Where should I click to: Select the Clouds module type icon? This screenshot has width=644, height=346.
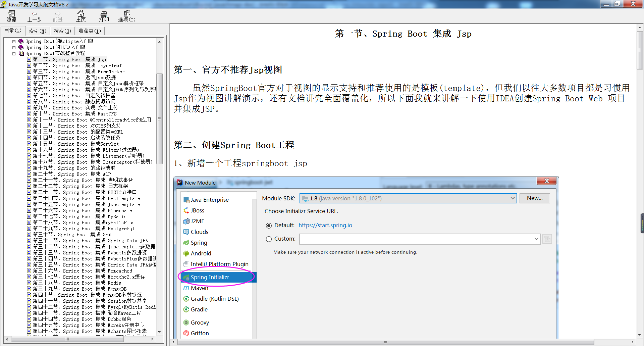[186, 232]
